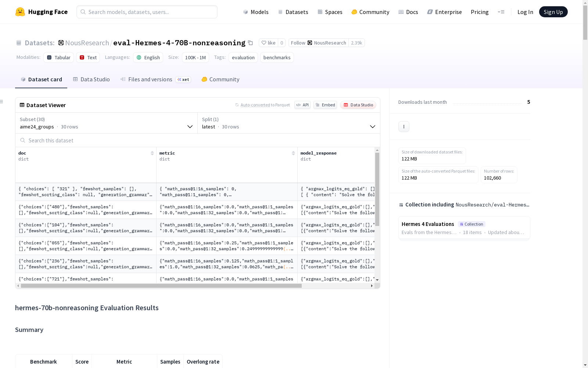This screenshot has width=588, height=368.
Task: Click the API button in Dataset Viewer
Action: click(302, 105)
